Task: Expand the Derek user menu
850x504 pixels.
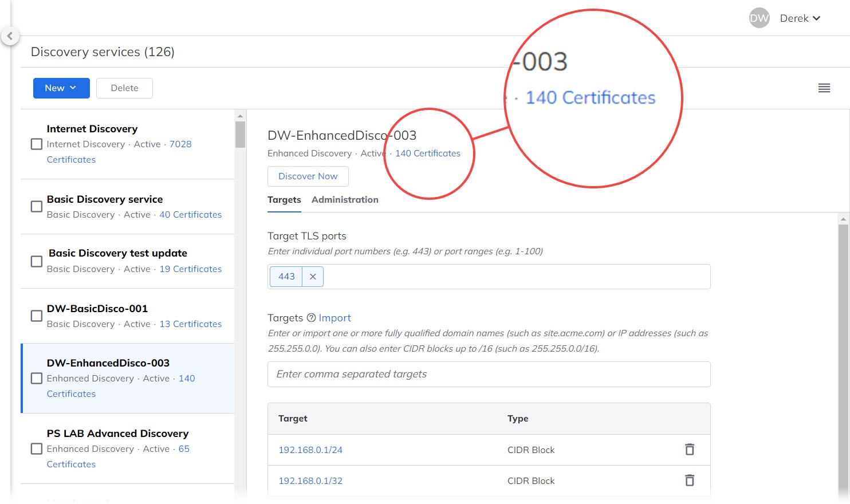Action: pos(800,18)
